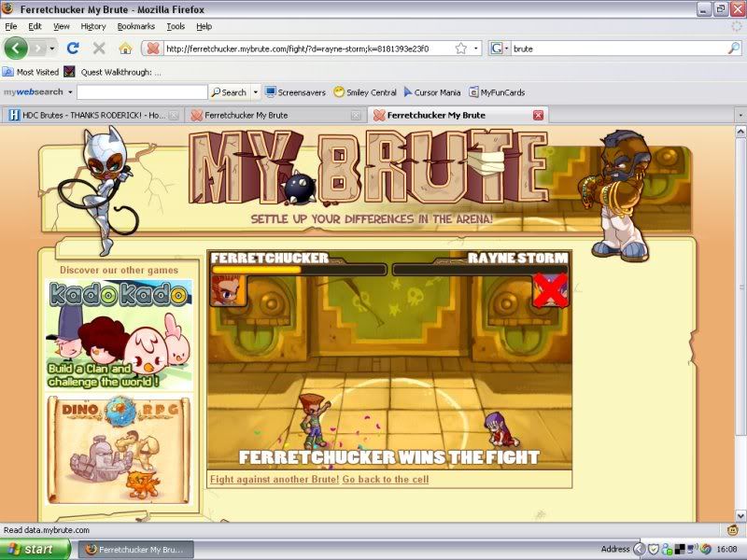Click the mywebsearch Search button
The height and width of the screenshot is (560, 747).
[x=229, y=92]
